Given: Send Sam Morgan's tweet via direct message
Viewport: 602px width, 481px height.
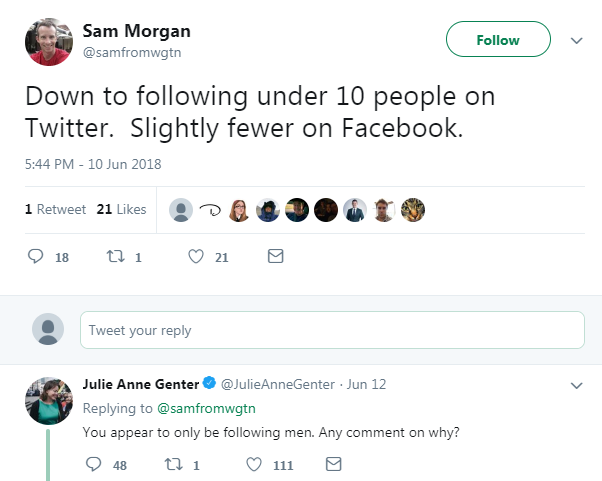Looking at the screenshot, I should 276,257.
